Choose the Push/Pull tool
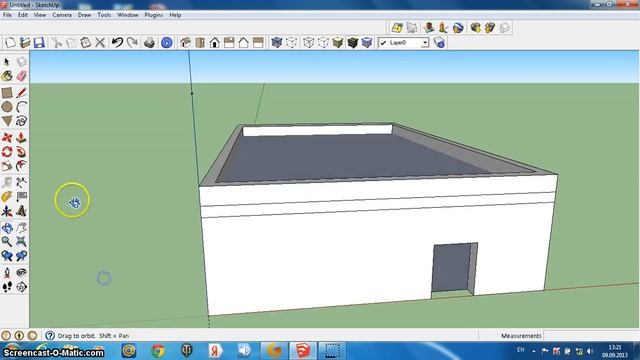Image resolution: width=640 pixels, height=360 pixels. click(x=21, y=138)
